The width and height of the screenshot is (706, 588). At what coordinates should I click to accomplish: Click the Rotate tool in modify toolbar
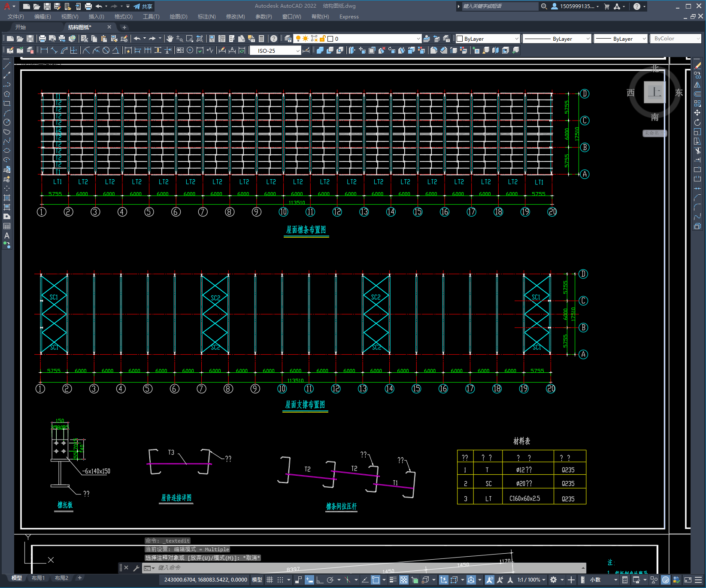pyautogui.click(x=697, y=122)
